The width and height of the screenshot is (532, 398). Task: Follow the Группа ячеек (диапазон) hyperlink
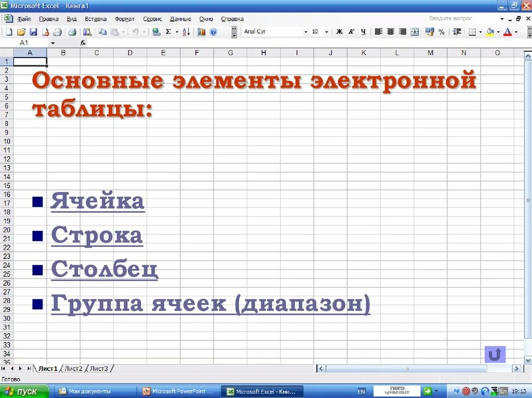pyautogui.click(x=210, y=304)
